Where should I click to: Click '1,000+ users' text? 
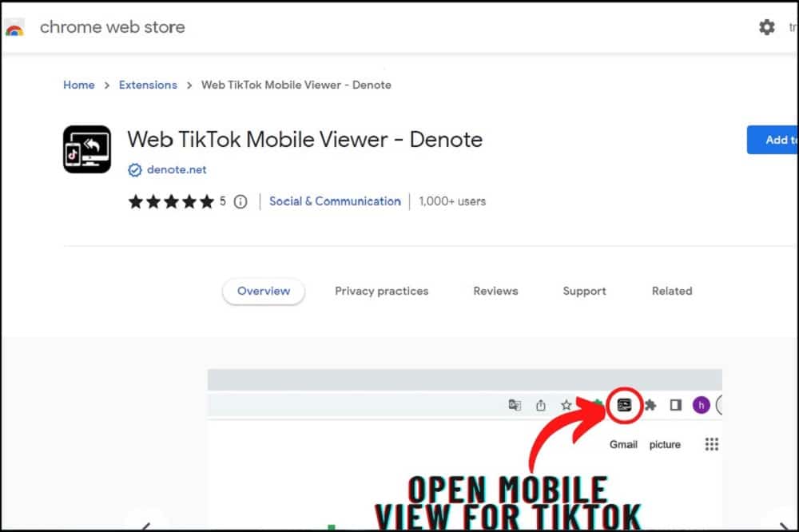pos(452,201)
